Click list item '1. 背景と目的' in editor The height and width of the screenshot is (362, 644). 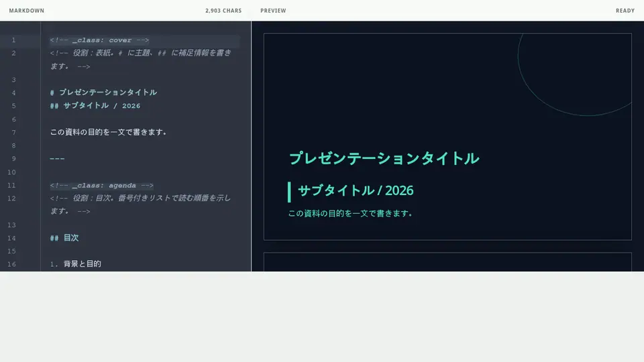tap(76, 264)
